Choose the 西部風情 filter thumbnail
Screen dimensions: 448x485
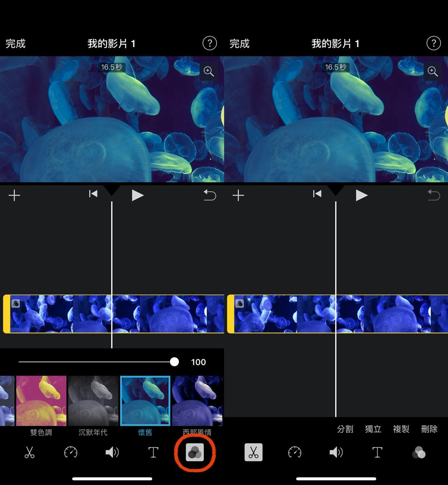197,401
